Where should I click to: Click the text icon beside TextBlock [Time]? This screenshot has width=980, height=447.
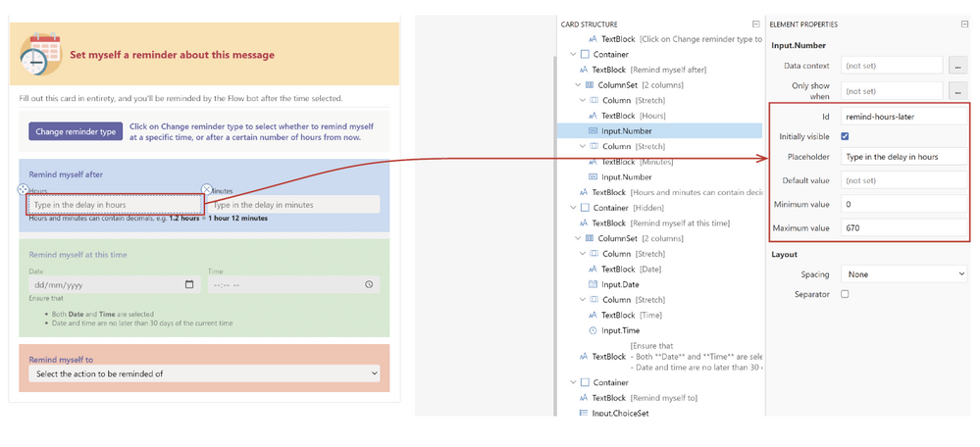[593, 316]
